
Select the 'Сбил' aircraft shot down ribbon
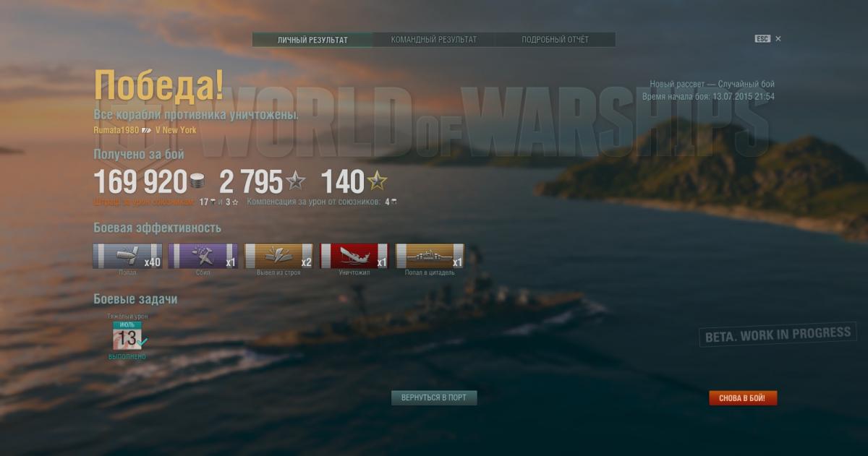pos(203,256)
